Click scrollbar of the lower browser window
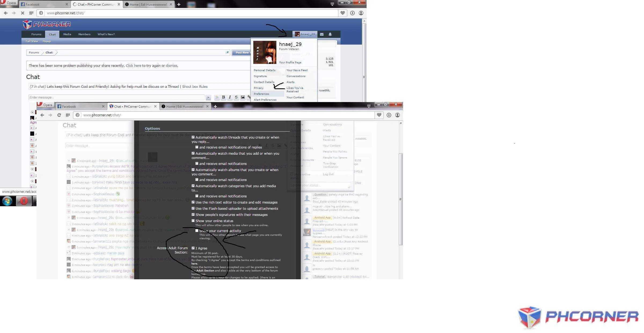The width and height of the screenshot is (644, 333). (x=401, y=199)
